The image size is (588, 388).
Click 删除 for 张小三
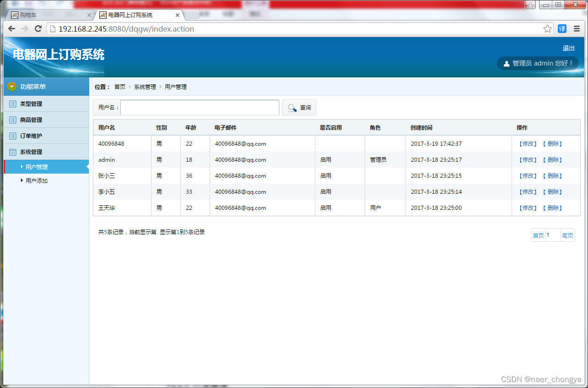tap(553, 176)
